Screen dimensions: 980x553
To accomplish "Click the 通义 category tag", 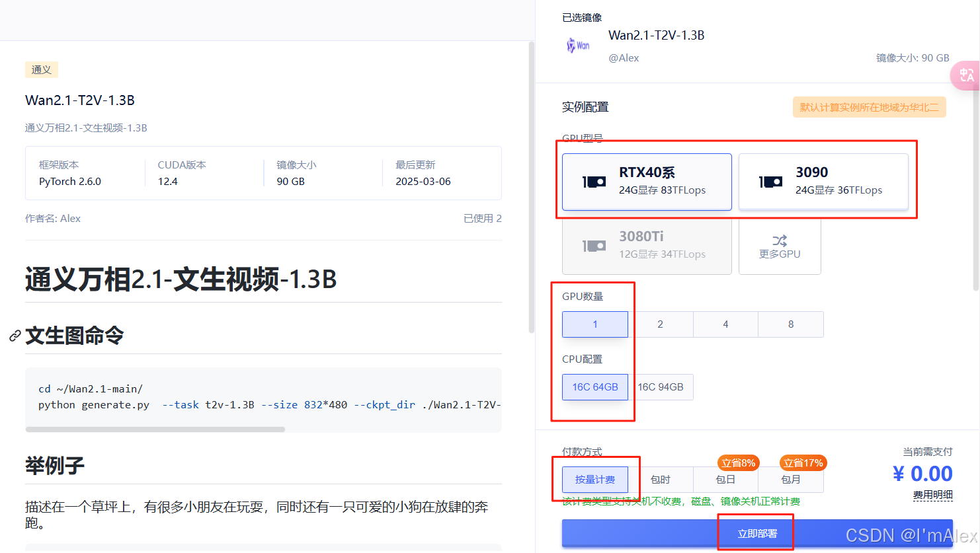I will click(41, 69).
